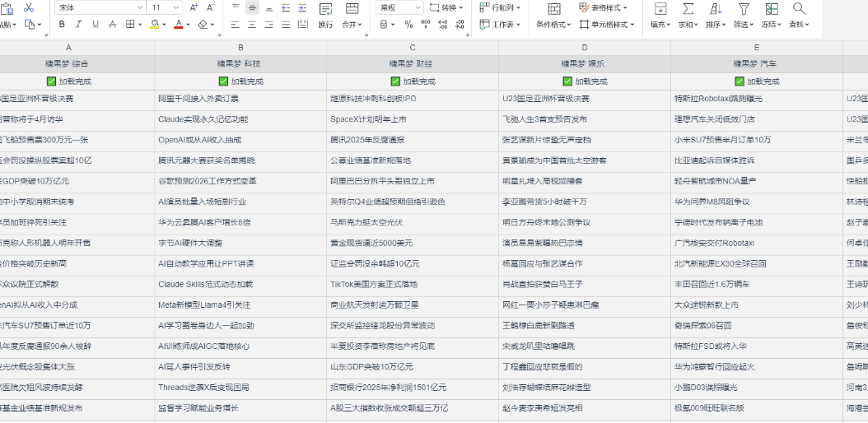Open the fill color picker arrow
The height and width of the screenshot is (423, 868).
coord(165,25)
